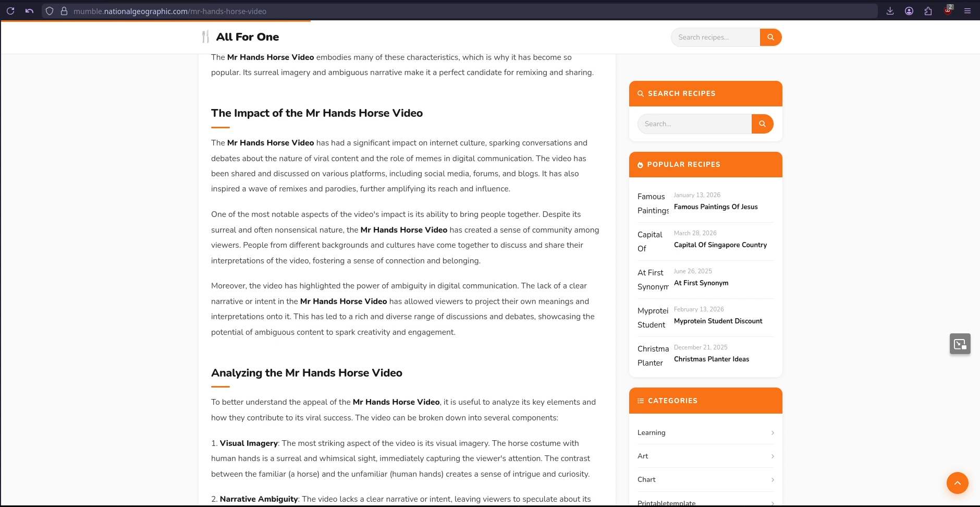The width and height of the screenshot is (980, 507).
Task: Open the shield tracking protection icon
Action: (50, 11)
